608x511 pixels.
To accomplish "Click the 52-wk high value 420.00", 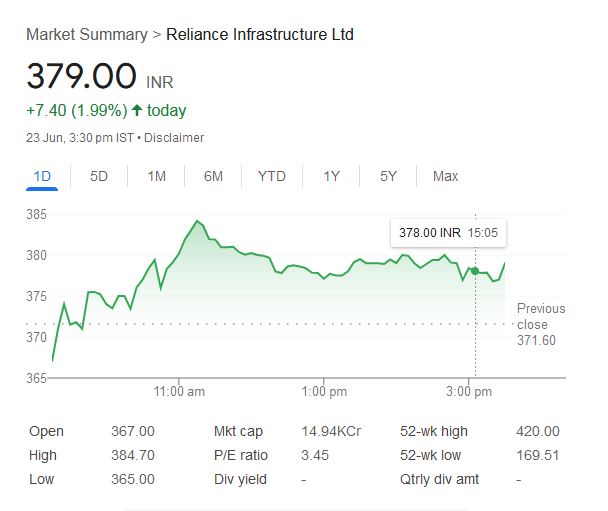I will (539, 431).
